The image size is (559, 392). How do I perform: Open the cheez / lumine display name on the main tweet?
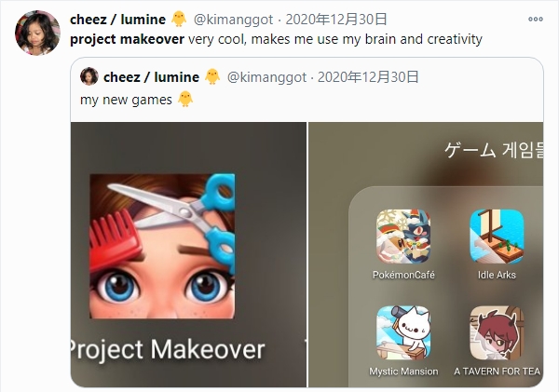click(x=117, y=20)
